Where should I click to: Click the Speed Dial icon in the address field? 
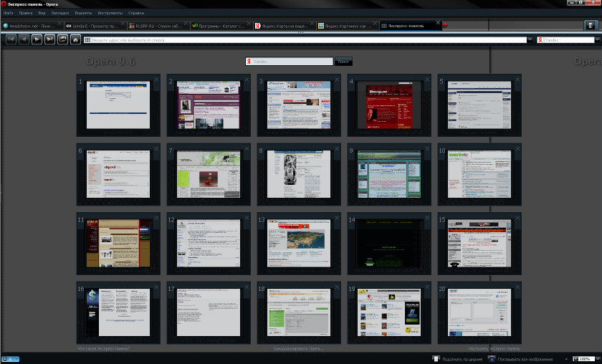(87, 40)
